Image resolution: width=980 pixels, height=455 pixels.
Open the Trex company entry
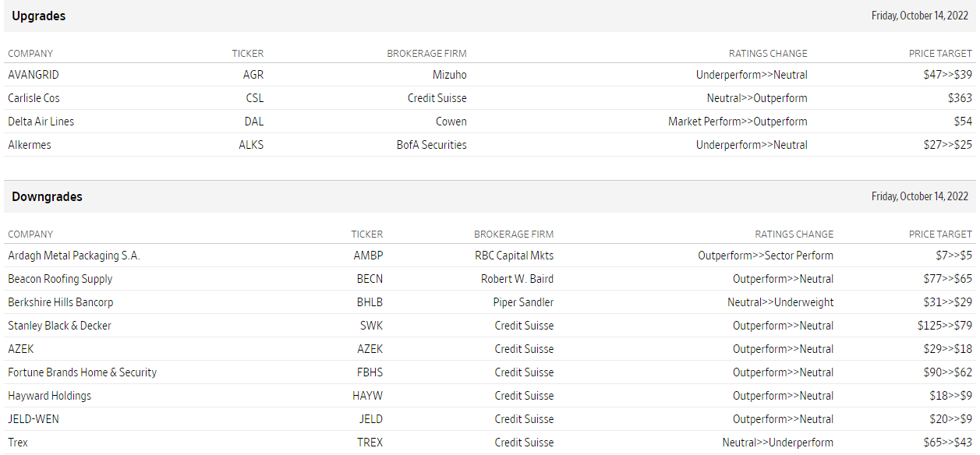18,443
